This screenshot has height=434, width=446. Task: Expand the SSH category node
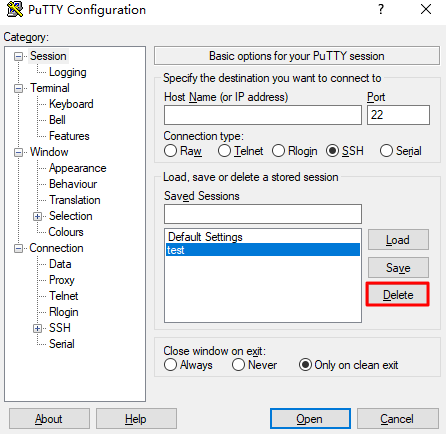pyautogui.click(x=37, y=329)
